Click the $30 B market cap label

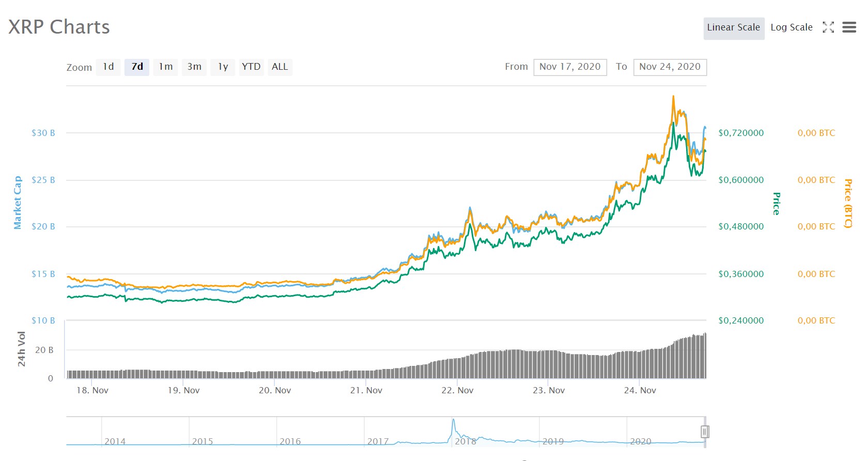point(43,133)
